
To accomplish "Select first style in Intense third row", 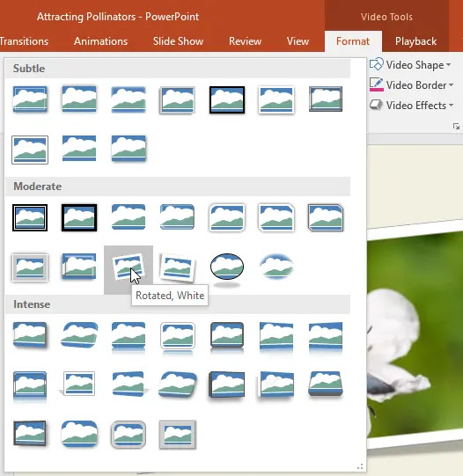I will (30, 434).
